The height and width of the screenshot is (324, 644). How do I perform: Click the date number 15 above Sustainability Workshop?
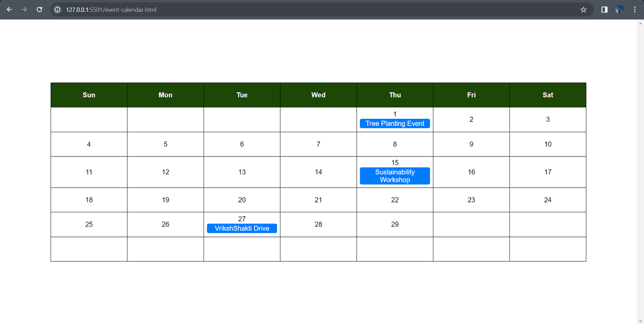coord(395,163)
